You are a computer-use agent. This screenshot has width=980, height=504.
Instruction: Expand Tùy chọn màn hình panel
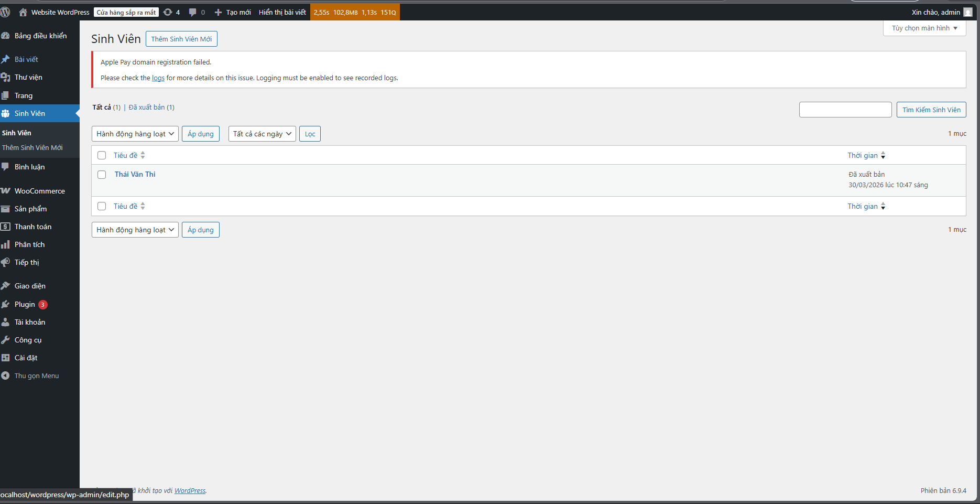pos(924,28)
